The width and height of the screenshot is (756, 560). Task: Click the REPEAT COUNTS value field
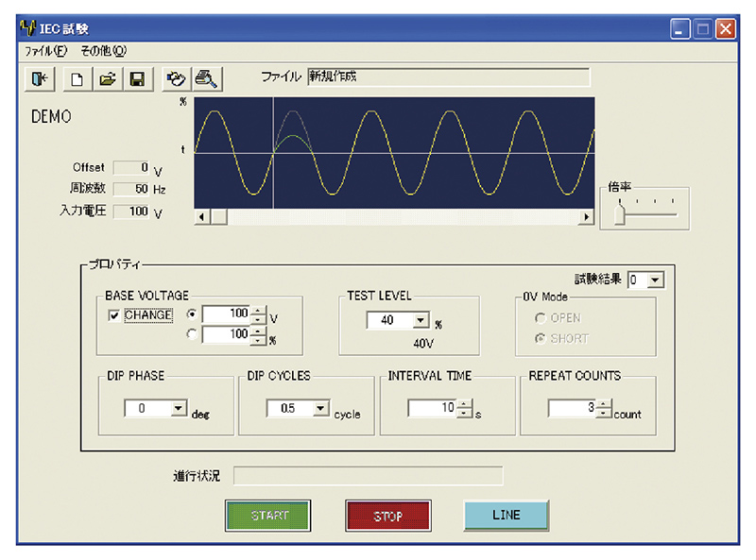click(573, 408)
